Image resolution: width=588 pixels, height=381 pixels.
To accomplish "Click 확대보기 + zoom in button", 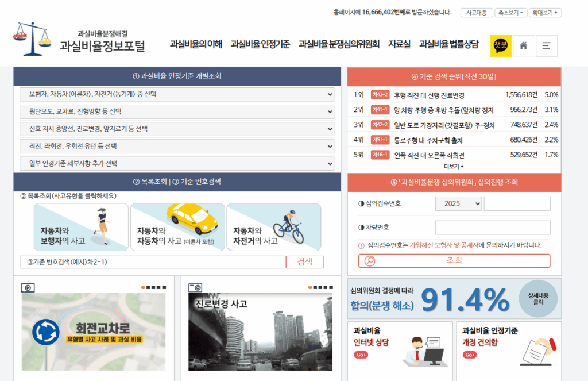I will [545, 13].
